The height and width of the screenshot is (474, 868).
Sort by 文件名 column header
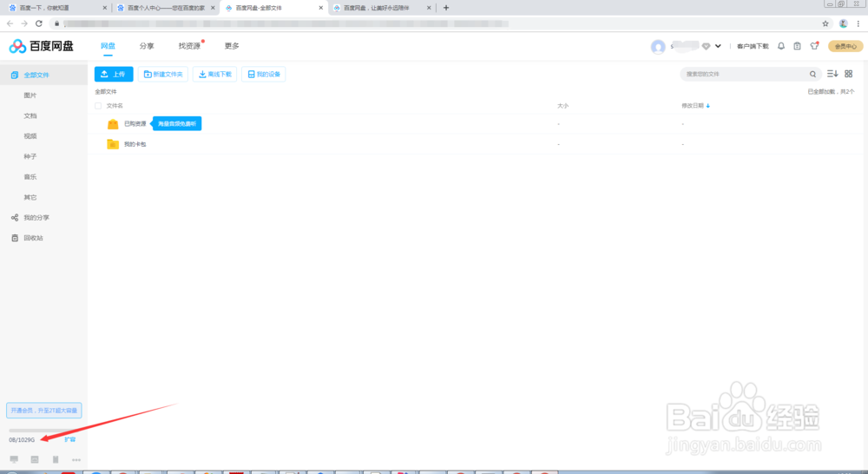[115, 106]
